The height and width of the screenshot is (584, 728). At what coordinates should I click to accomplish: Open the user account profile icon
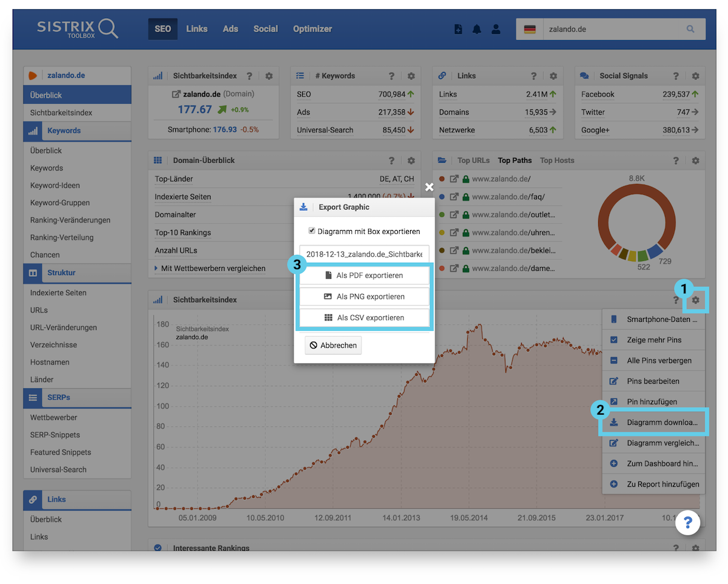point(496,29)
